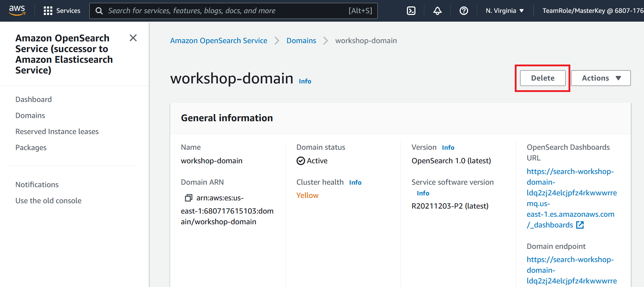The image size is (644, 287).
Task: Open the OpenSearch Dashboards URL link
Action: (572, 198)
